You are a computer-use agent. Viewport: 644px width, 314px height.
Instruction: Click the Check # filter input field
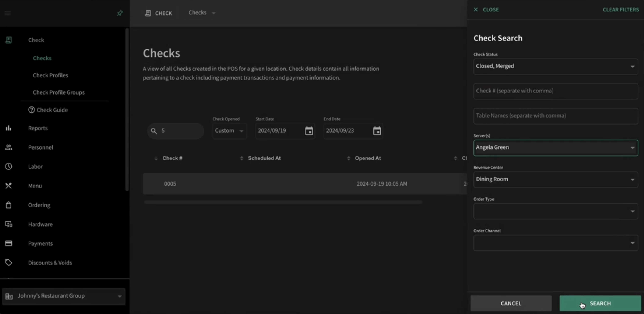[555, 91]
